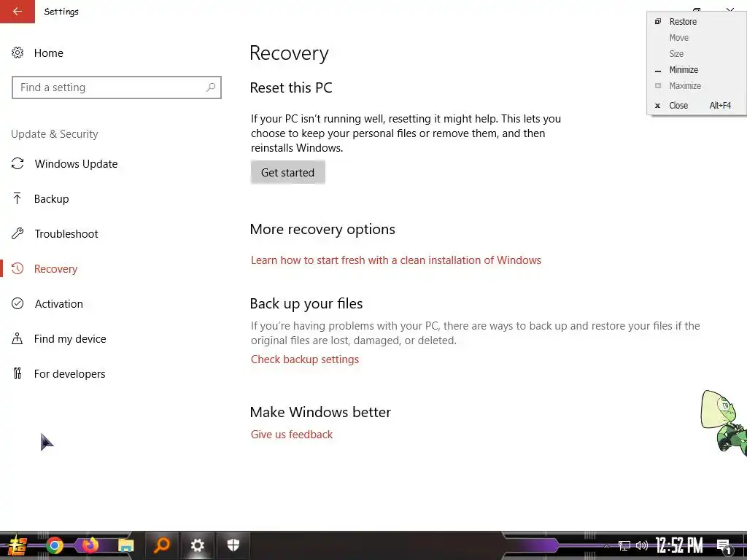Screen dimensions: 747x560
Task: Show hidden tray icons arrow
Action: 606,546
